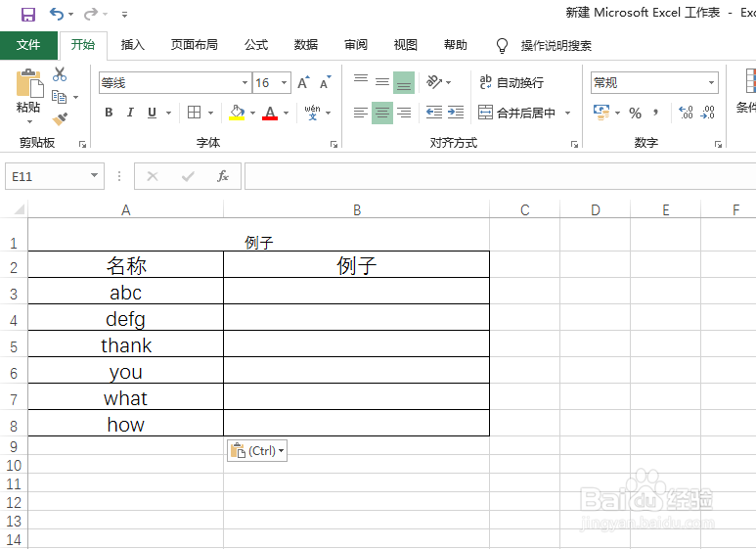Viewport: 756px width, 549px height.
Task: Toggle 自动换行 wrap text
Action: click(511, 82)
